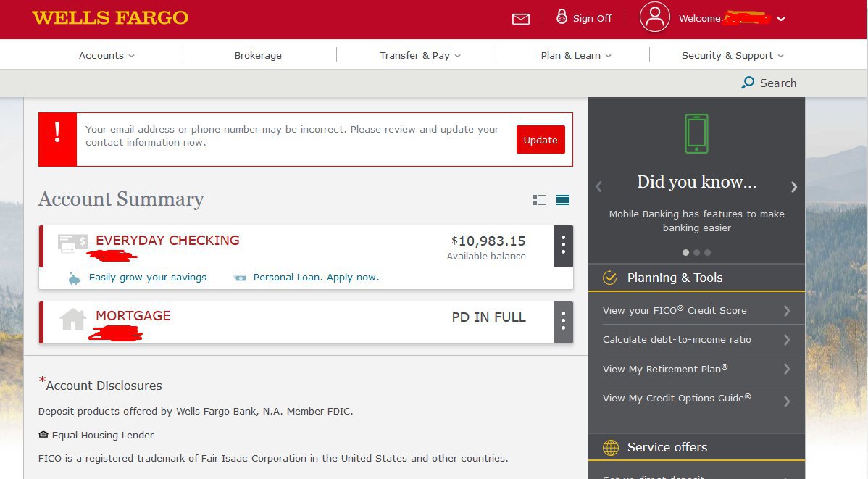Click the Search text label

click(x=778, y=83)
